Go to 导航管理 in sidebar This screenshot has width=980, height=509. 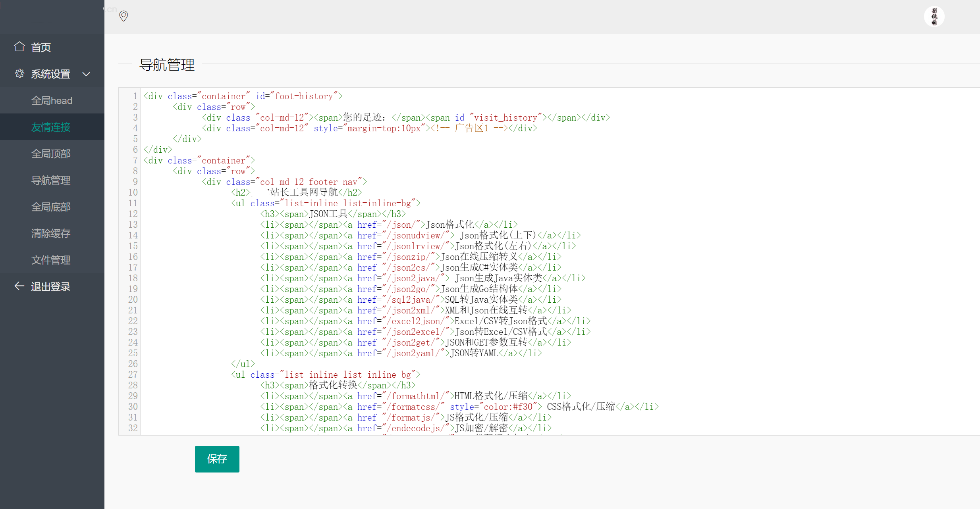click(x=52, y=180)
